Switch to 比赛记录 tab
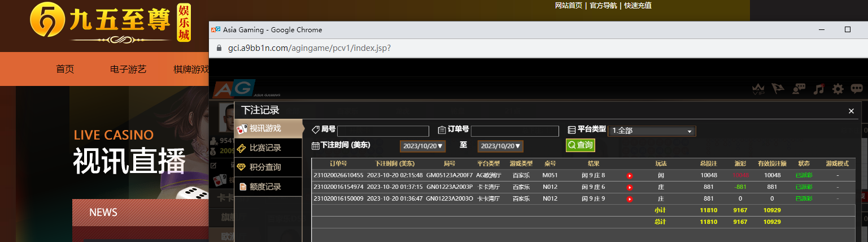Image resolution: width=868 pixels, height=242 pixels. tap(268, 148)
